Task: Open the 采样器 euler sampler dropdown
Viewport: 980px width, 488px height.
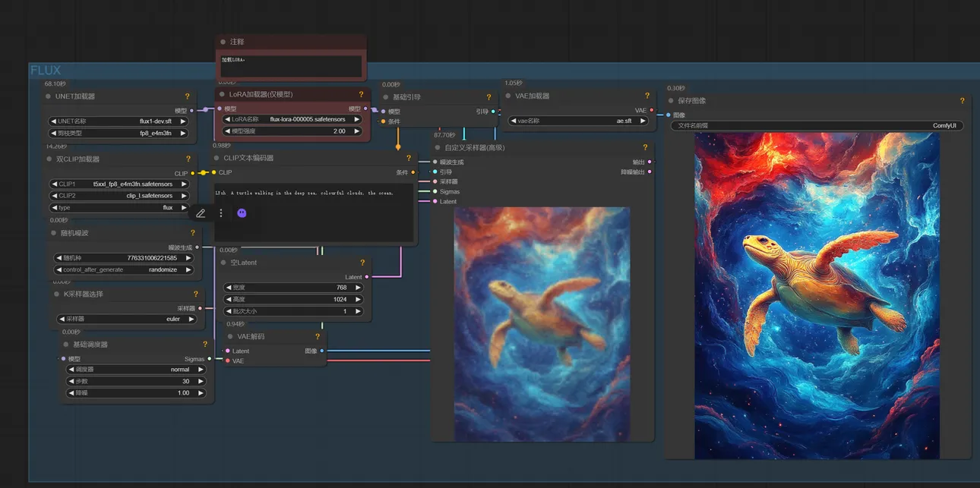Action: click(127, 320)
